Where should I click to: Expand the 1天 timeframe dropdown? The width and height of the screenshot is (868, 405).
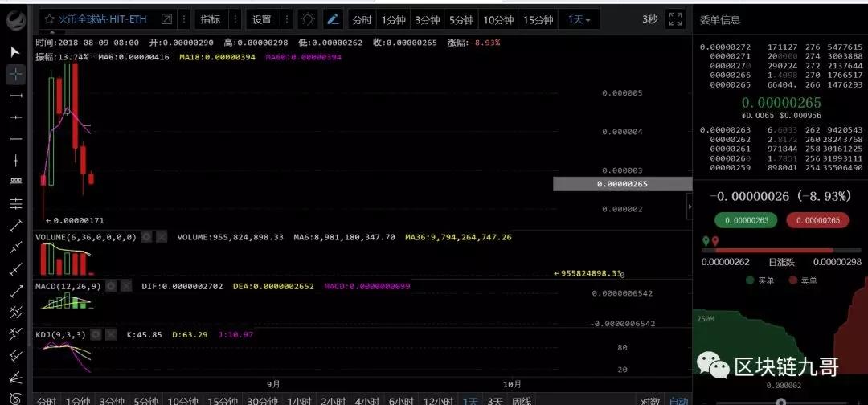pyautogui.click(x=579, y=20)
